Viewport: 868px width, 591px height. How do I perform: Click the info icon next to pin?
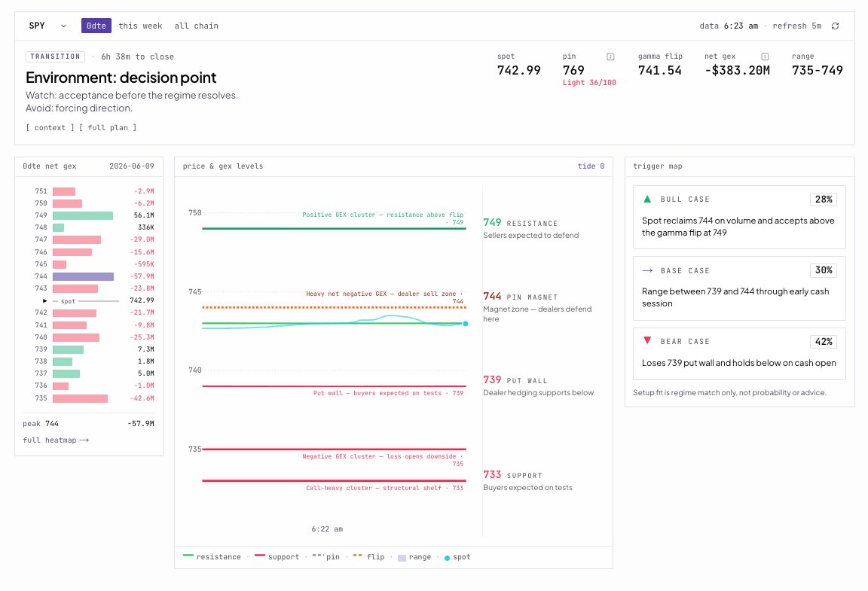point(610,56)
